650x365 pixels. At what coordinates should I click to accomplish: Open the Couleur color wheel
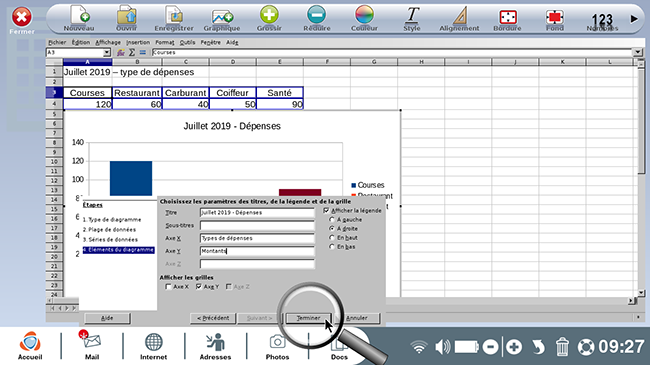pyautogui.click(x=364, y=15)
